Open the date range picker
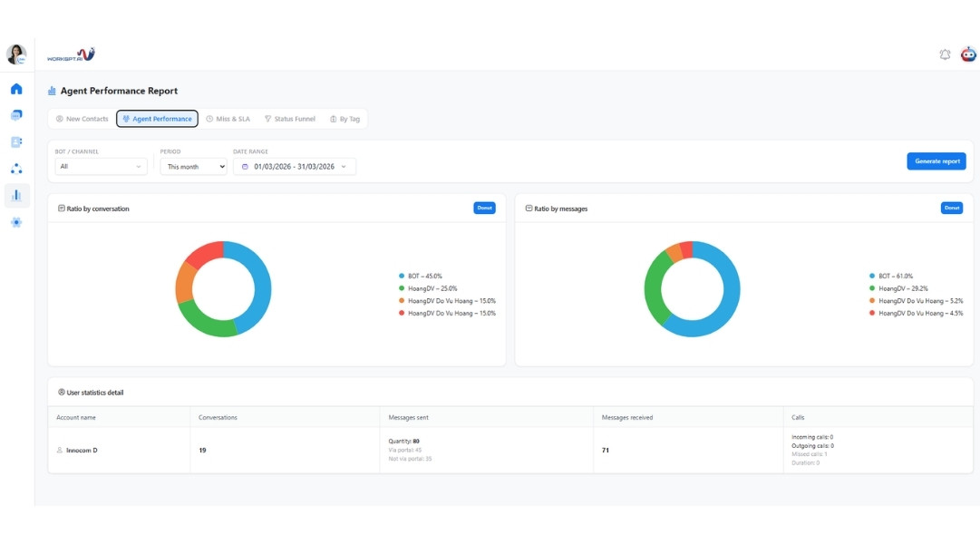This screenshot has width=980, height=544. [295, 167]
